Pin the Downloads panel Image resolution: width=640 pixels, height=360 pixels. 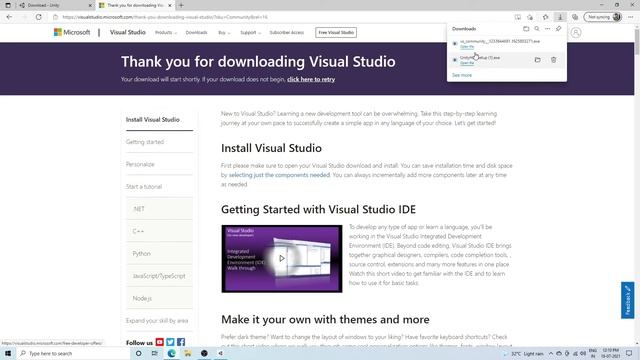(x=558, y=29)
